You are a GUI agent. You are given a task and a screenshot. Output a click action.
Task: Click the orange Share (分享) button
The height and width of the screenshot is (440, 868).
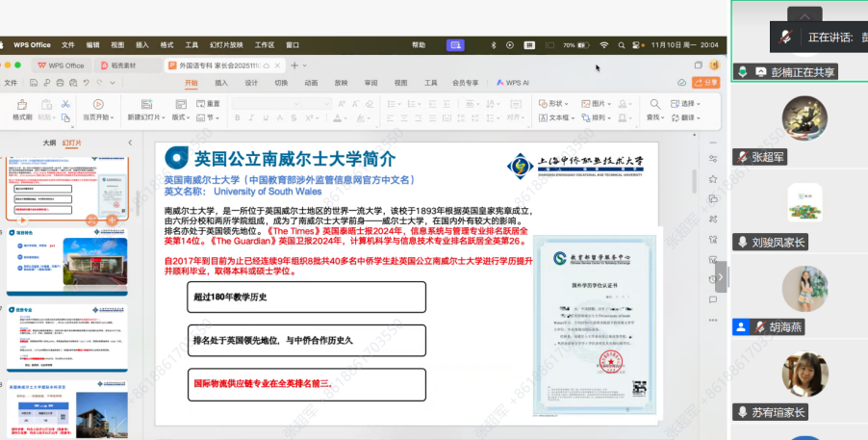tap(706, 83)
